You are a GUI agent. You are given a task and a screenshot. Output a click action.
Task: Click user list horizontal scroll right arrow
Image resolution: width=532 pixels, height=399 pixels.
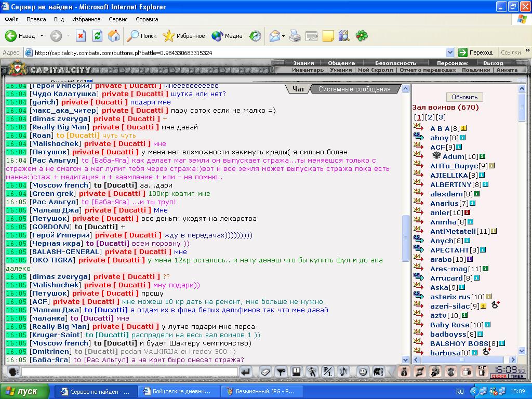pos(513,360)
